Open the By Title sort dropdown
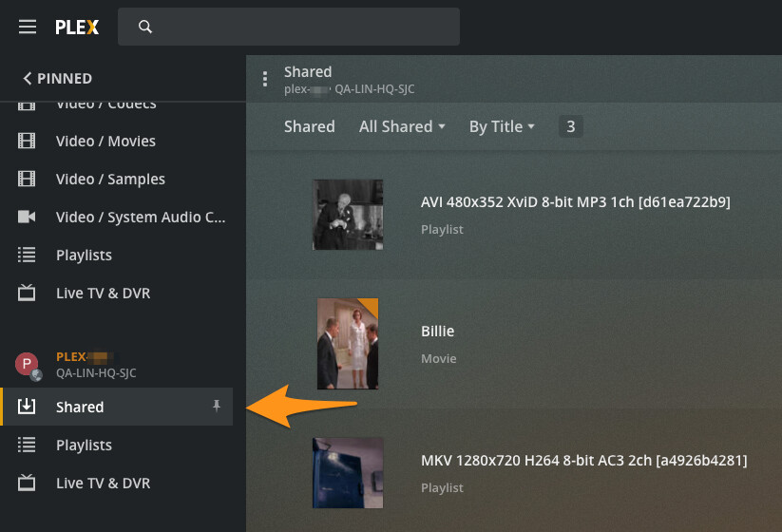Image resolution: width=782 pixels, height=532 pixels. point(502,126)
